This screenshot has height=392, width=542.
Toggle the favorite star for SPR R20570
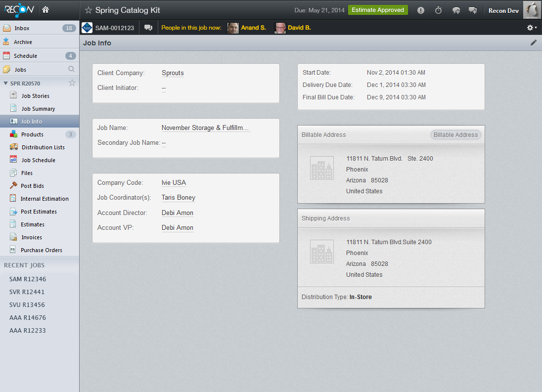click(72, 83)
